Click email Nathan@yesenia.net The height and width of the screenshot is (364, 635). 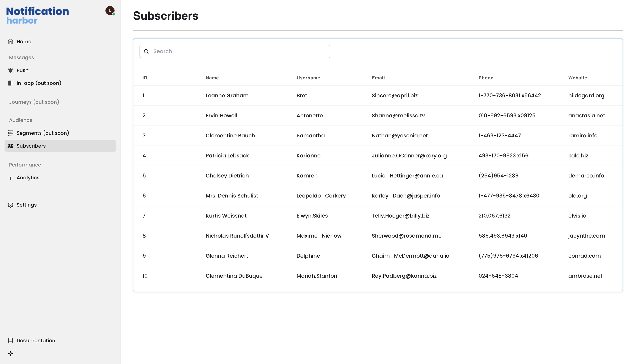point(400,136)
